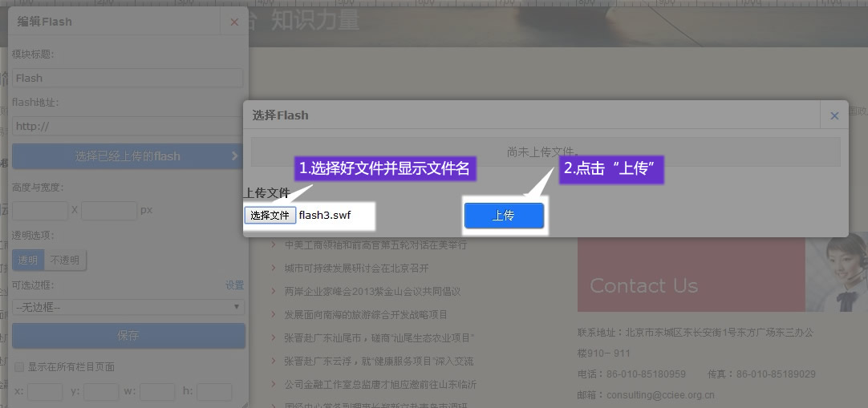The image size is (868, 408).
Task: Open news link 发展面向南海的旅游综合开发战略项目
Action: 366,314
